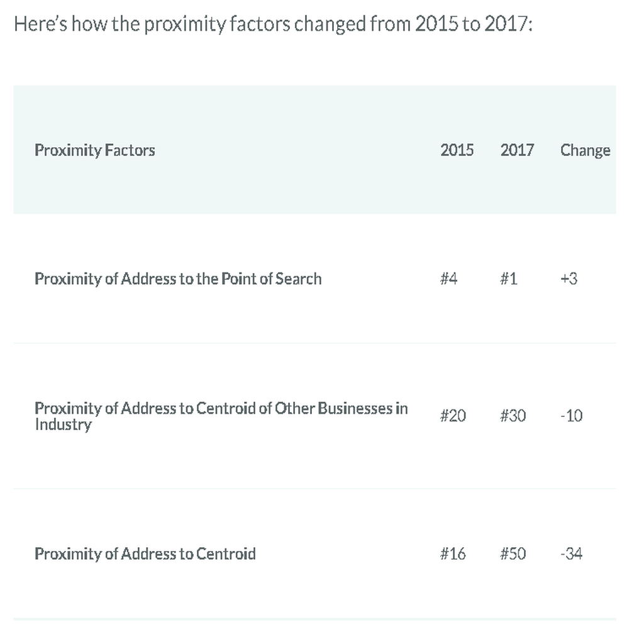Image resolution: width=644 pixels, height=644 pixels.
Task: Click the year 2017 in the heading sentence
Action: tap(506, 23)
